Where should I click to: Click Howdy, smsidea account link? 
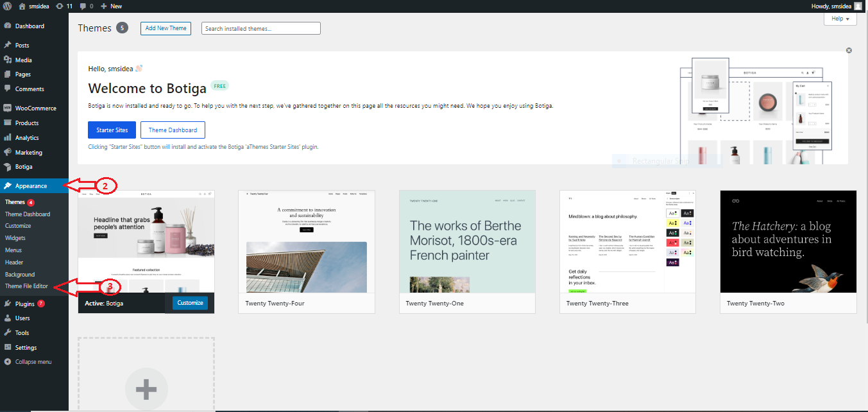tap(831, 6)
